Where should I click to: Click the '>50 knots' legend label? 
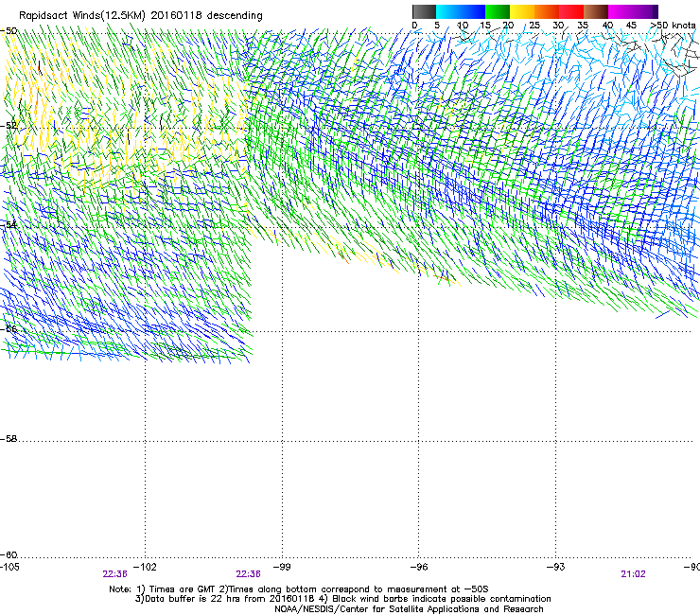click(x=673, y=26)
